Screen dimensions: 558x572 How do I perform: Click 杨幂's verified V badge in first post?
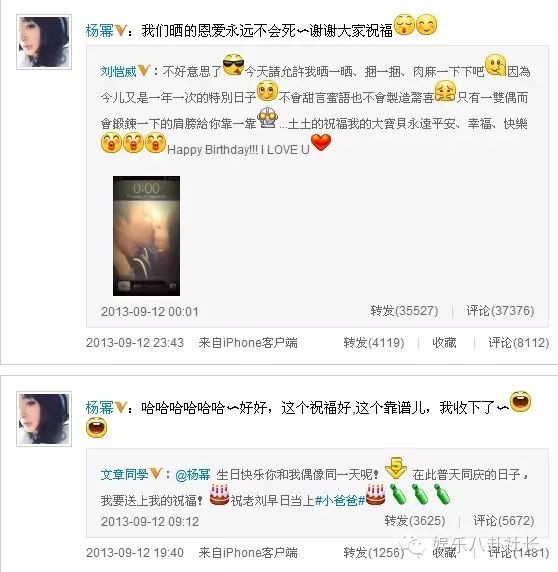point(120,30)
